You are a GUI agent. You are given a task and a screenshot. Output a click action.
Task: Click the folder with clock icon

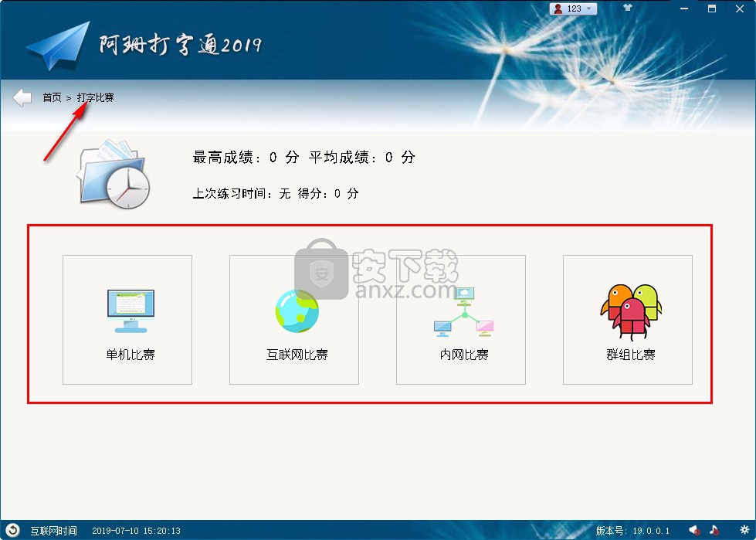coord(114,174)
